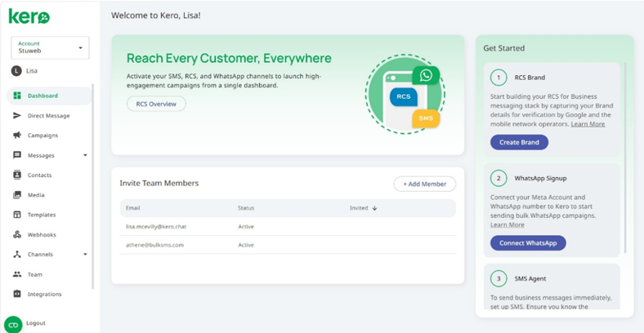
Task: Click Active status for athene@bulksms.com
Action: [246, 245]
